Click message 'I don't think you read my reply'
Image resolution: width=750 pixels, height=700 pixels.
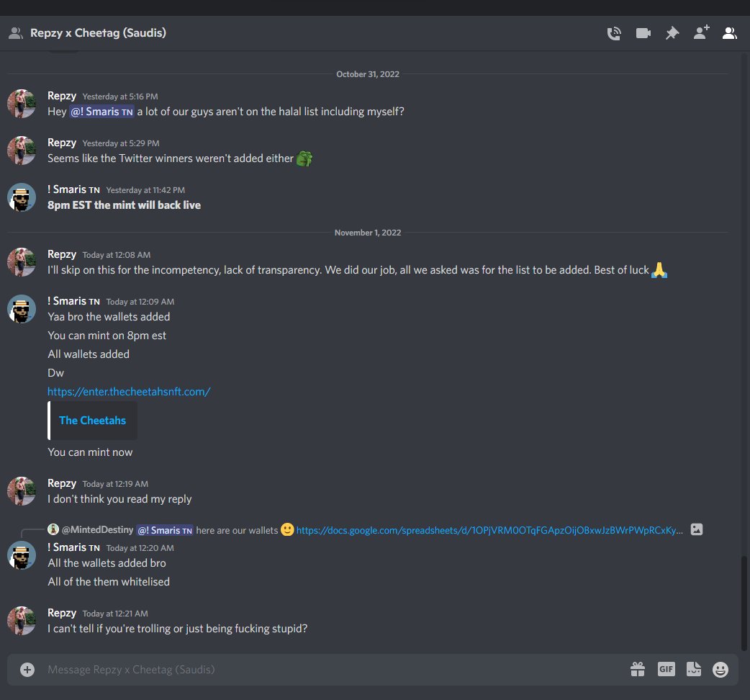coord(119,499)
